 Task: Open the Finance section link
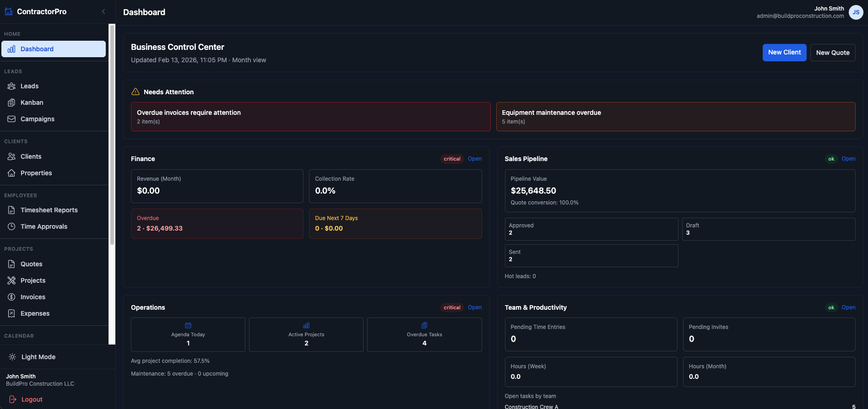click(475, 159)
